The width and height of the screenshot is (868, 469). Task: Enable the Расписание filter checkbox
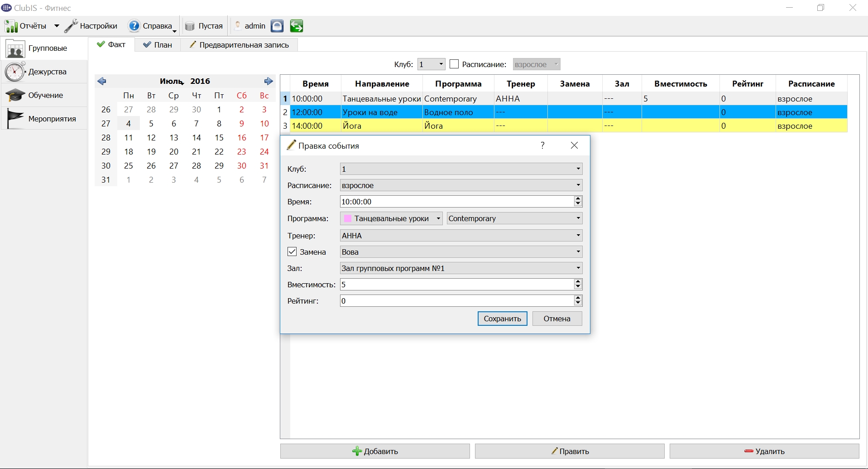click(454, 64)
